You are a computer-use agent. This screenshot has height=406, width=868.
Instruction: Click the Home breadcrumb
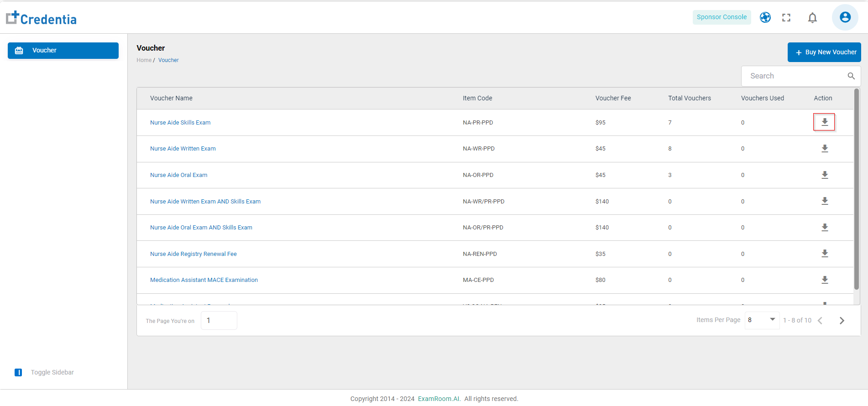pos(144,60)
